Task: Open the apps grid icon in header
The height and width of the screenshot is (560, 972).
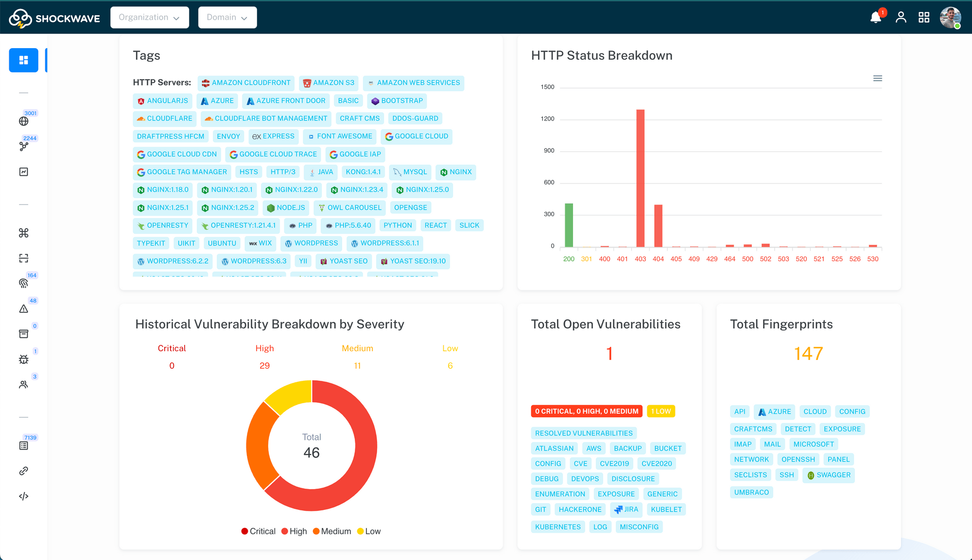Action: coord(924,17)
